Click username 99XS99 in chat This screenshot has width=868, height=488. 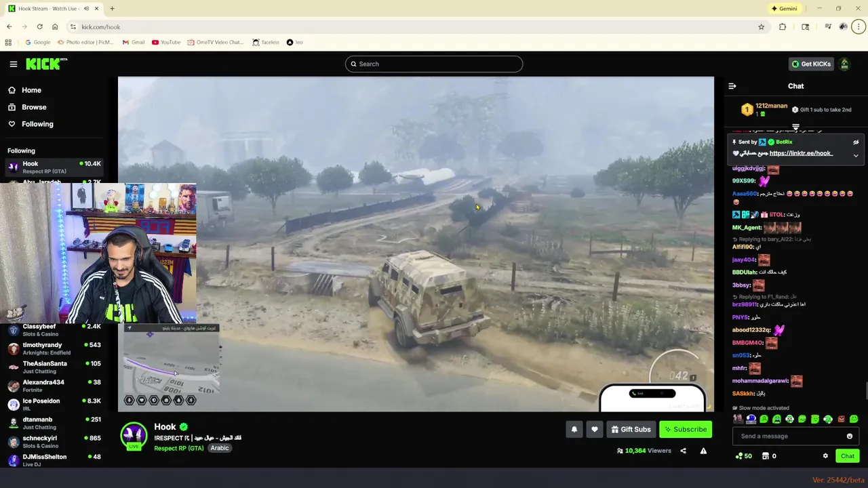coord(744,181)
